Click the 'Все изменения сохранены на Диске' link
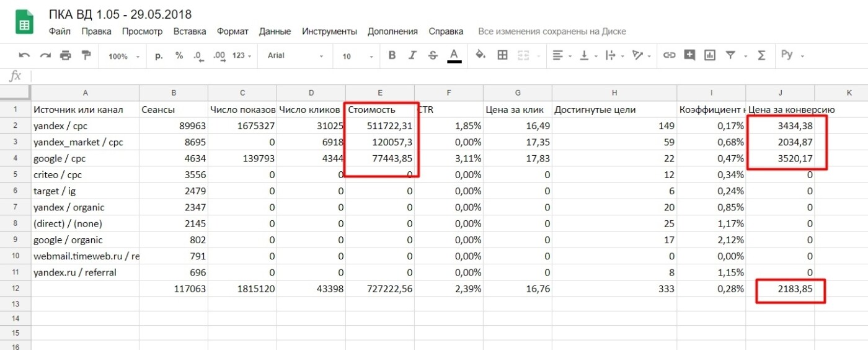The width and height of the screenshot is (868, 350). [552, 31]
